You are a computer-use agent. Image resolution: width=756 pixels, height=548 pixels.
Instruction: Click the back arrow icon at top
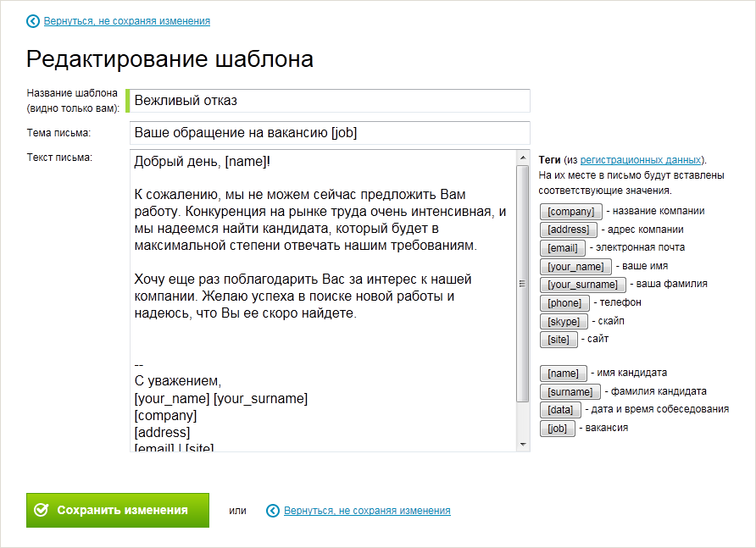pos(33,21)
